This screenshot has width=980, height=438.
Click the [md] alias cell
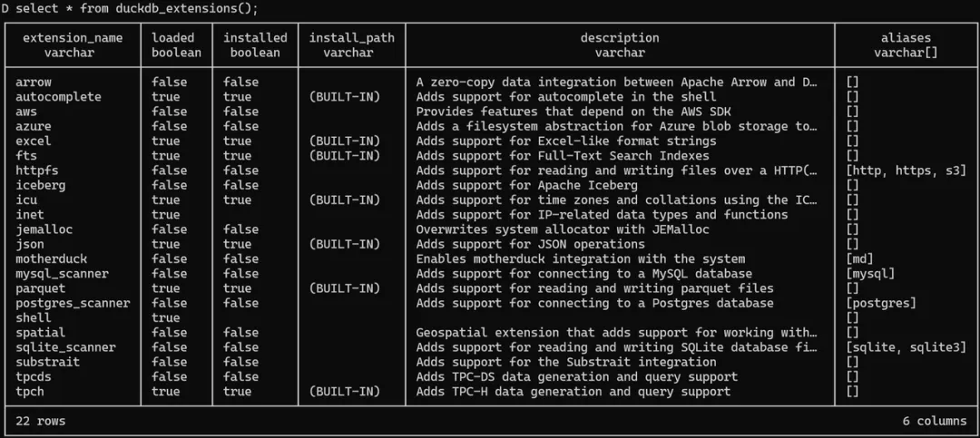pyautogui.click(x=859, y=258)
